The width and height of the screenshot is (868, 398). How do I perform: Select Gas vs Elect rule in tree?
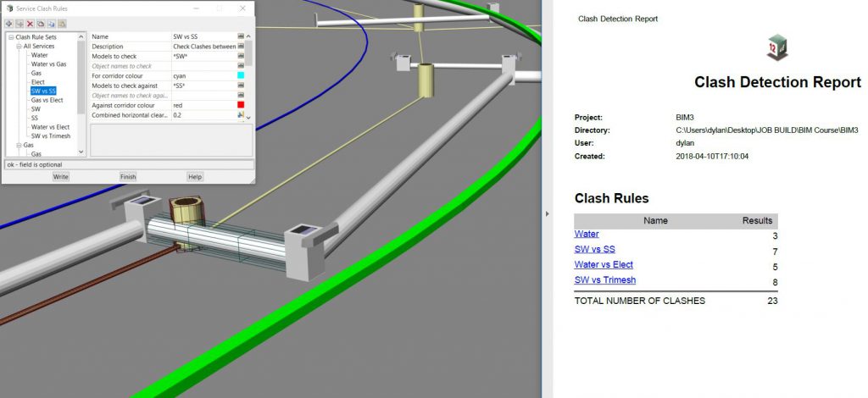pyautogui.click(x=47, y=100)
